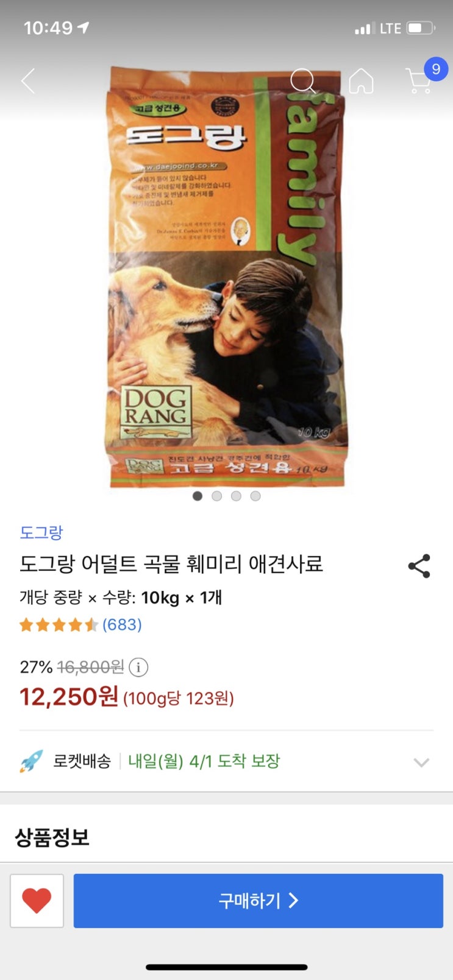
Task: Open the 상품정보 section
Action: pos(52,837)
